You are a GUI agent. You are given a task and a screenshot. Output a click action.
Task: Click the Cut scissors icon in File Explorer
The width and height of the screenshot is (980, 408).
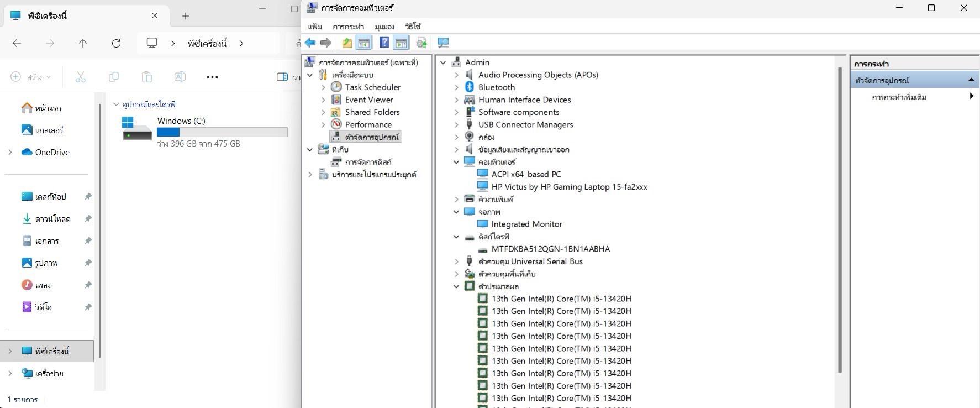point(81,77)
